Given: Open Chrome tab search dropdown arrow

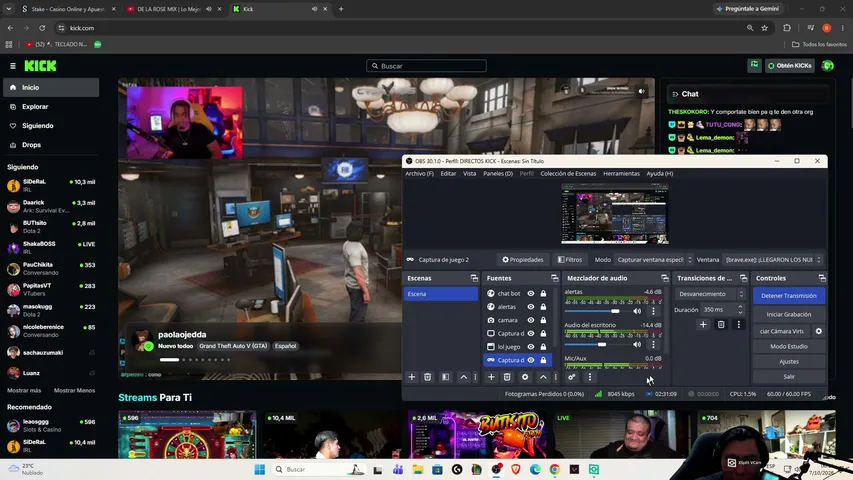Looking at the screenshot, I should (x=9, y=9).
